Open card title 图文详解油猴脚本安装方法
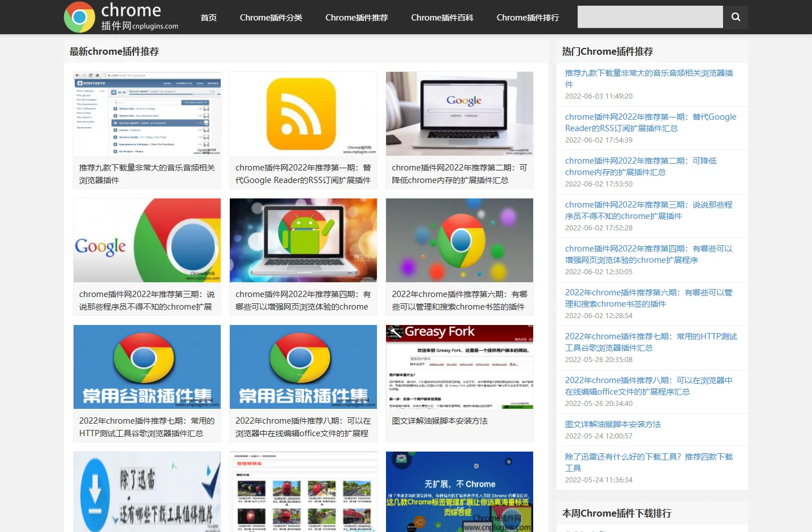Image resolution: width=812 pixels, height=532 pixels. (x=440, y=421)
